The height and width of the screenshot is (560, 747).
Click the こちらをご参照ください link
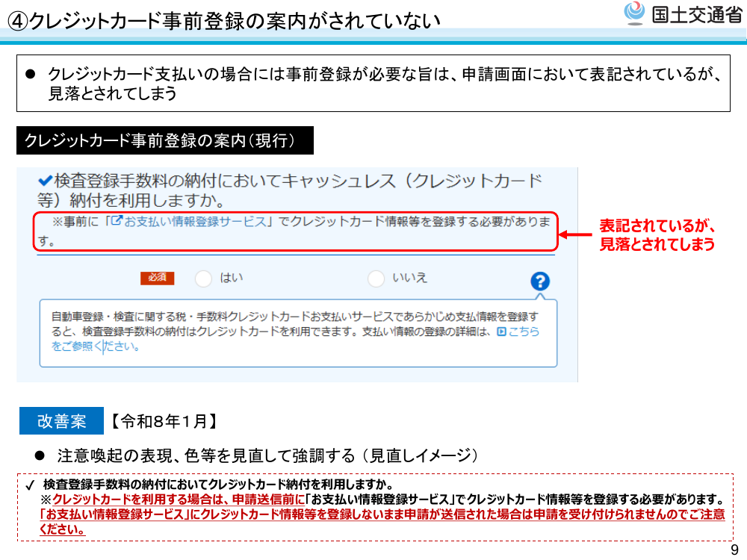pyautogui.click(x=295, y=338)
